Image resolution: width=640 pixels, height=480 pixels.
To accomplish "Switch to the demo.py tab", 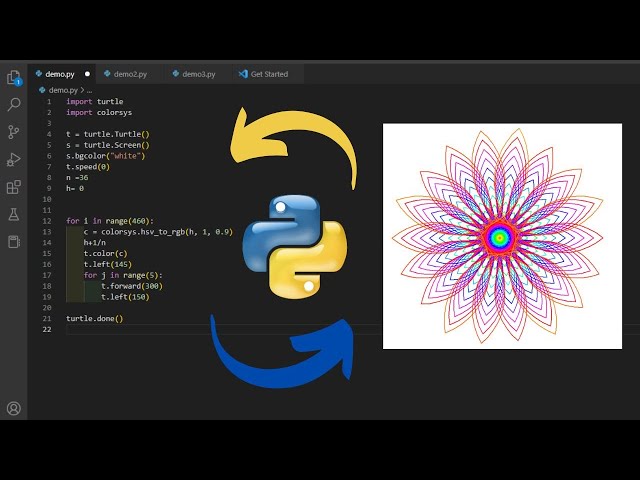I will [x=60, y=74].
